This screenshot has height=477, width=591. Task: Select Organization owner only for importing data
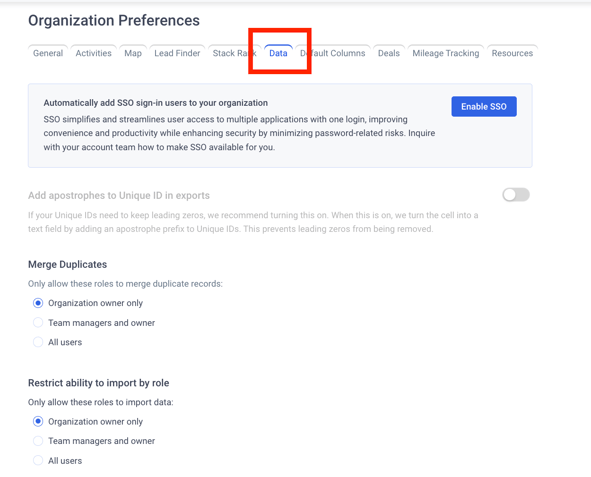(x=38, y=421)
